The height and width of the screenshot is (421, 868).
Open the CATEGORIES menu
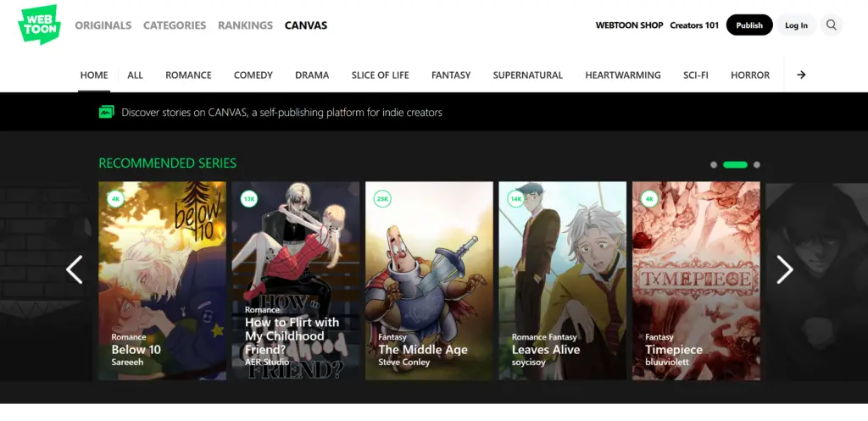coord(175,25)
